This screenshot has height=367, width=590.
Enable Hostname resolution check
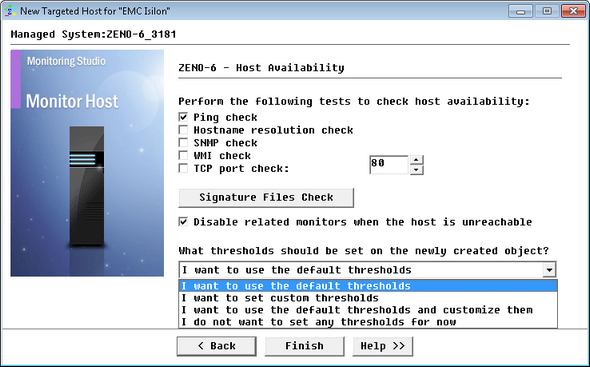pos(183,130)
